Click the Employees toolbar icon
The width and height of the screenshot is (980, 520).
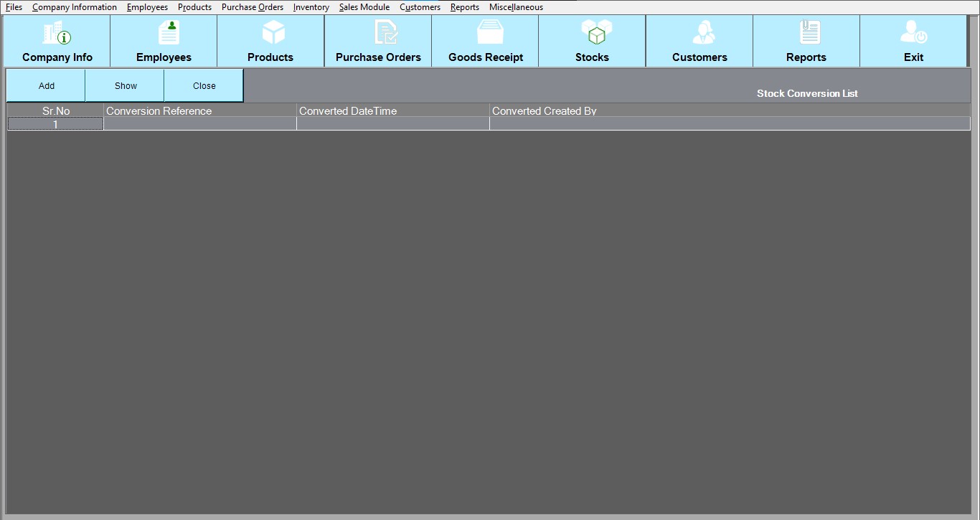(x=169, y=33)
